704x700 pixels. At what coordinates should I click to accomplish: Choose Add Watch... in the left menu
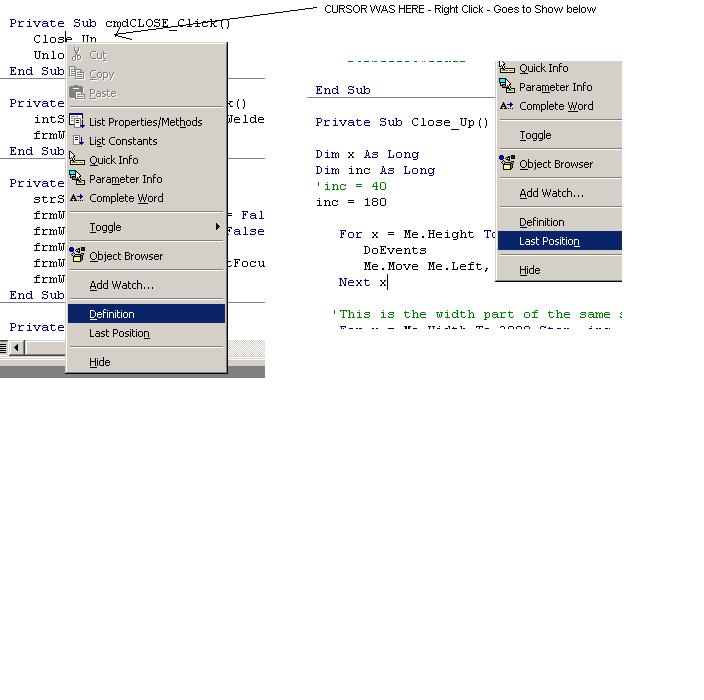pyautogui.click(x=146, y=285)
